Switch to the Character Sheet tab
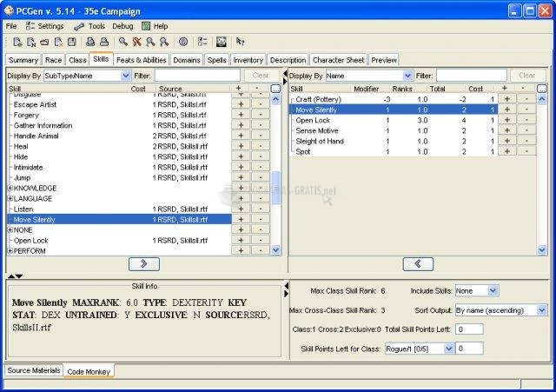 coord(338,60)
